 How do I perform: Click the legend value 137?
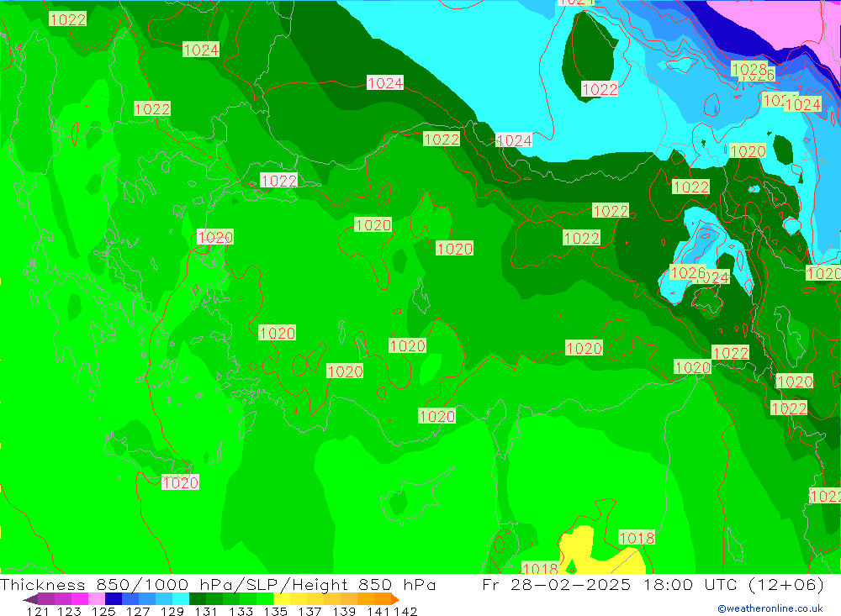click(x=309, y=611)
